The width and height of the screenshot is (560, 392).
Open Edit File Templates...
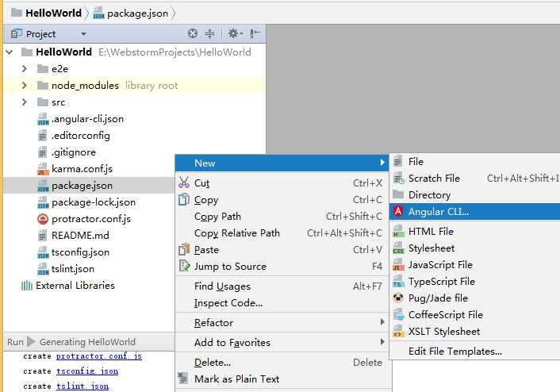click(x=475, y=352)
